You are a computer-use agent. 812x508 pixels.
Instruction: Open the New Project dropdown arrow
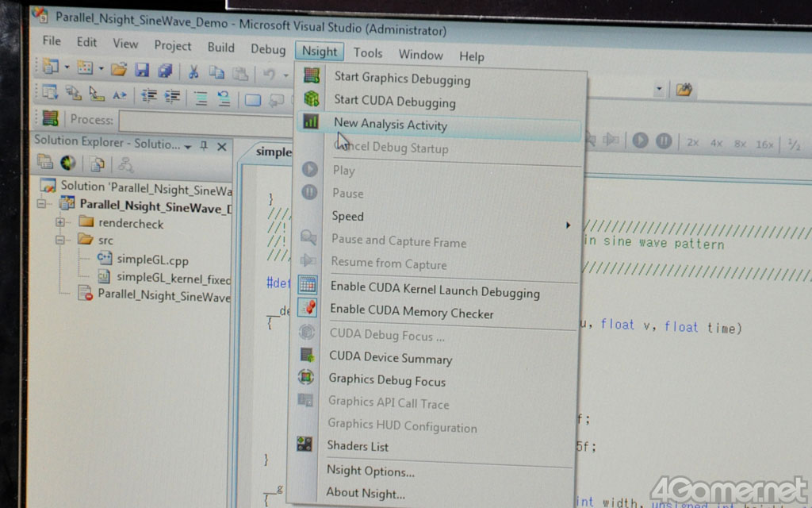(x=67, y=67)
